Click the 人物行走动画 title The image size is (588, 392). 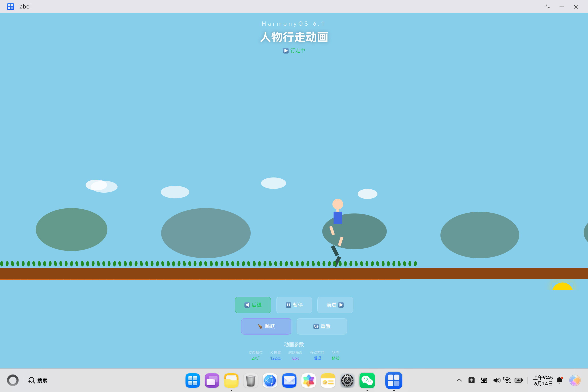[294, 37]
